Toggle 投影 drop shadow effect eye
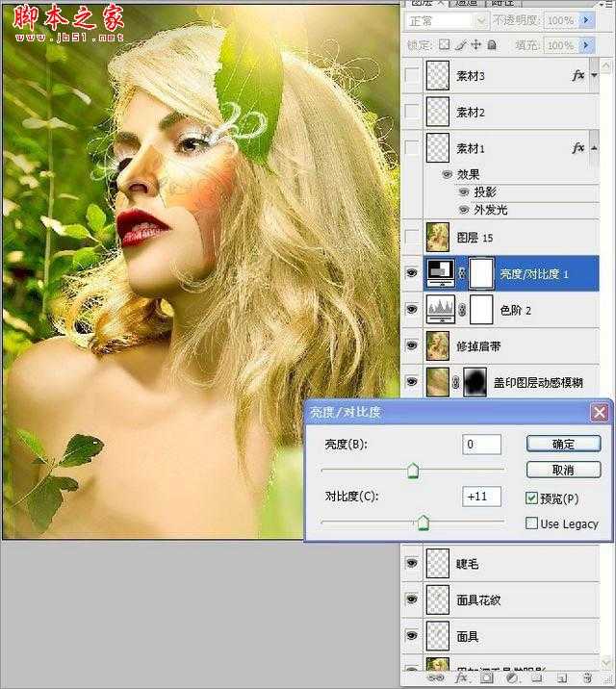Image resolution: width=616 pixels, height=689 pixels. 464,192
